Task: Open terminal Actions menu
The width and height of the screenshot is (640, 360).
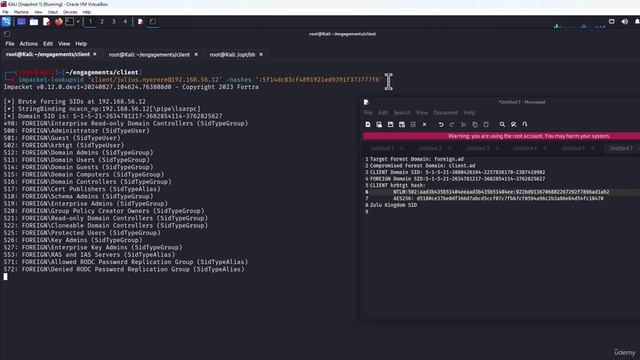Action: tap(29, 44)
